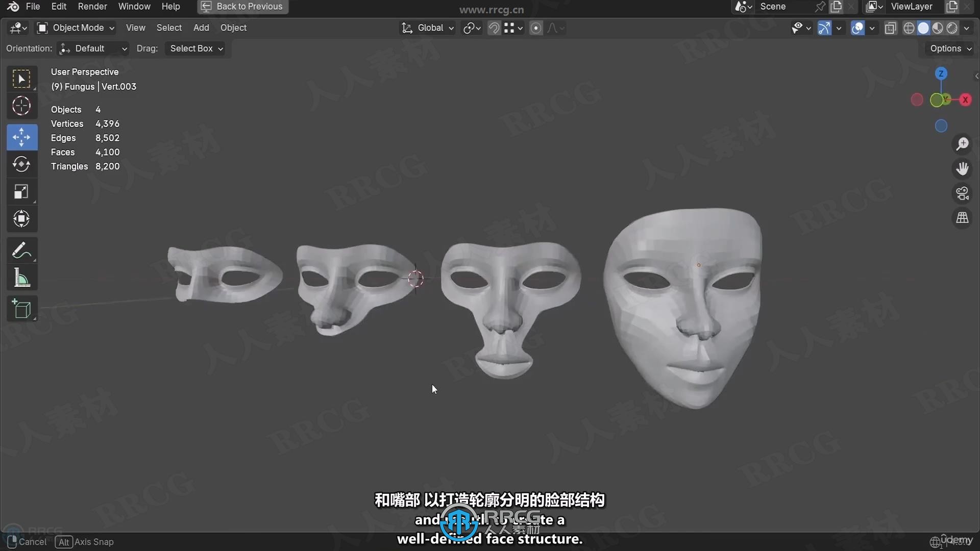The width and height of the screenshot is (980, 551).
Task: Open shading options dropdown arrow
Action: point(967,28)
